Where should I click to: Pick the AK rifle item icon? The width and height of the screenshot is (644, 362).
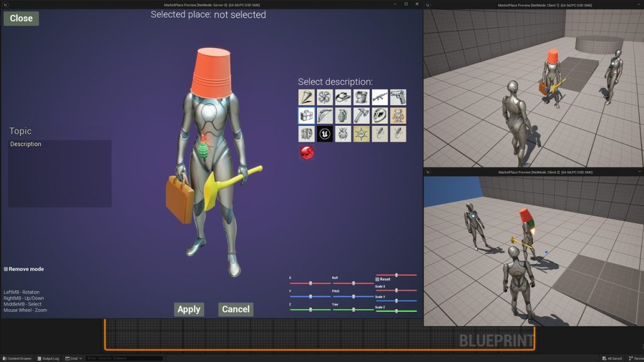coord(379,97)
